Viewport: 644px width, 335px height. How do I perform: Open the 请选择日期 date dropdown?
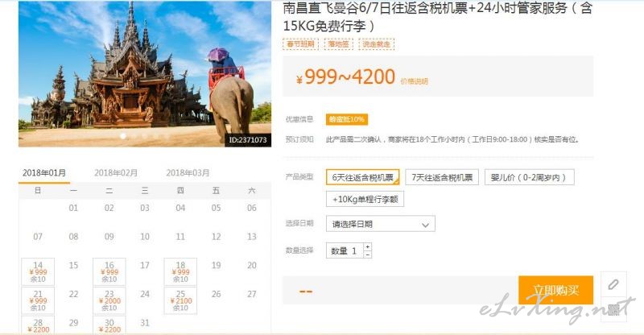pyautogui.click(x=380, y=224)
